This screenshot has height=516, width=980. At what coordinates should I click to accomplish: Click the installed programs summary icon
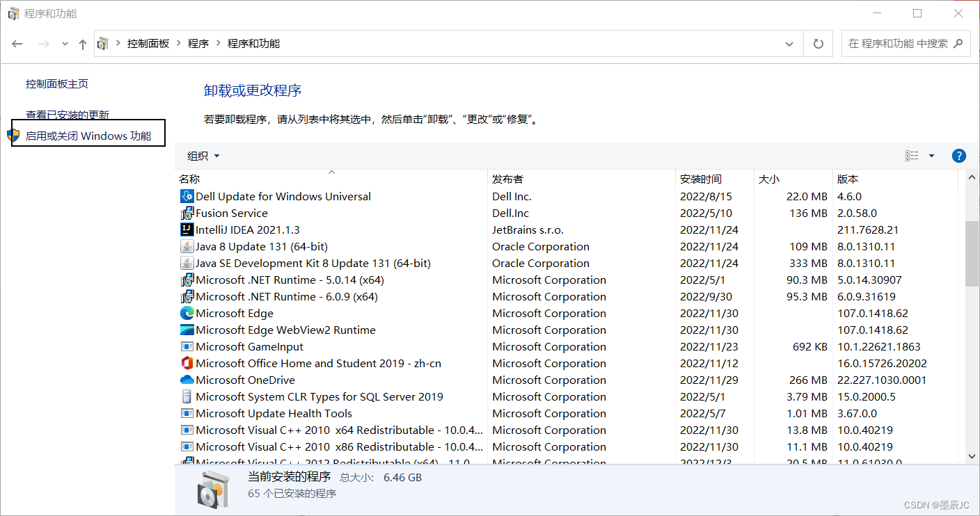point(212,488)
